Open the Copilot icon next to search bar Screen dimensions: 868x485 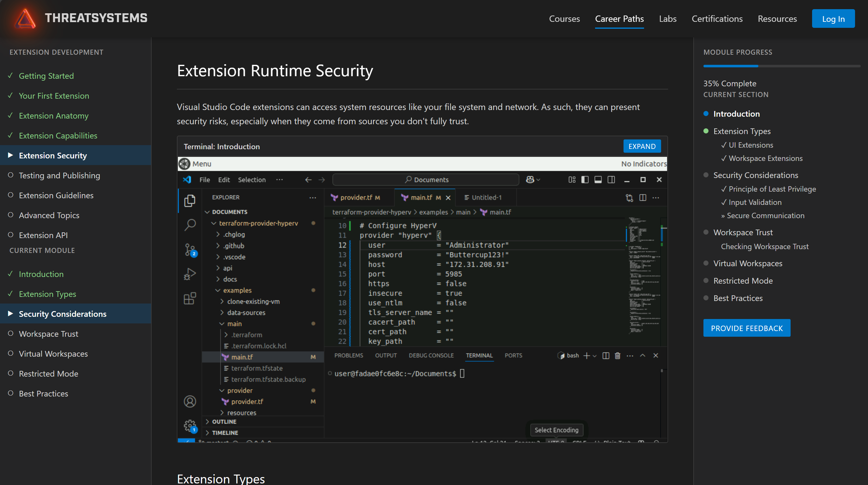(x=530, y=180)
